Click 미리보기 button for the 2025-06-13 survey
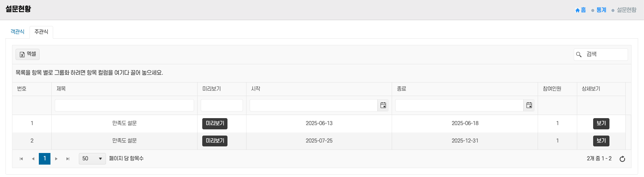This screenshot has width=644, height=177. pyautogui.click(x=215, y=124)
